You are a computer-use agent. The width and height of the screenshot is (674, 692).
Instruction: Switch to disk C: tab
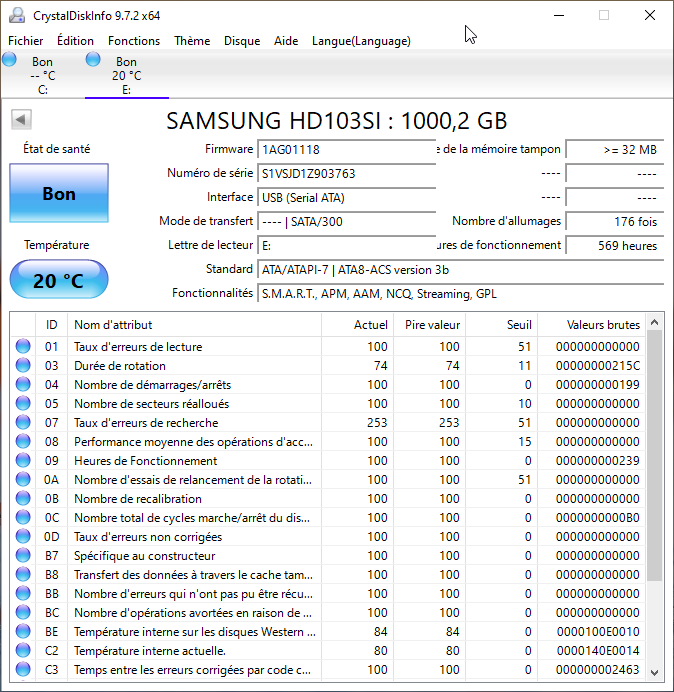coord(42,75)
